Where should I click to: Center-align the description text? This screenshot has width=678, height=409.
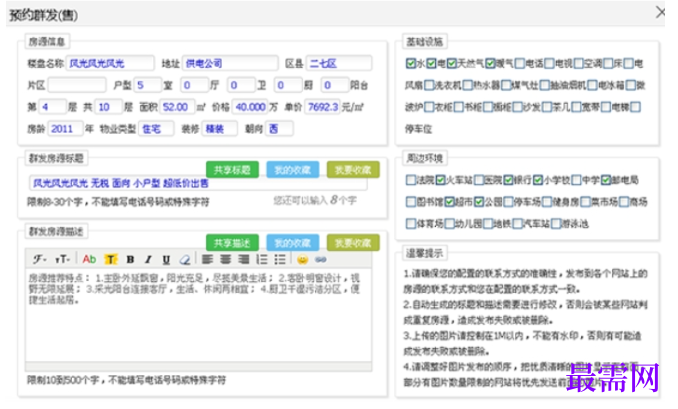[x=225, y=259]
